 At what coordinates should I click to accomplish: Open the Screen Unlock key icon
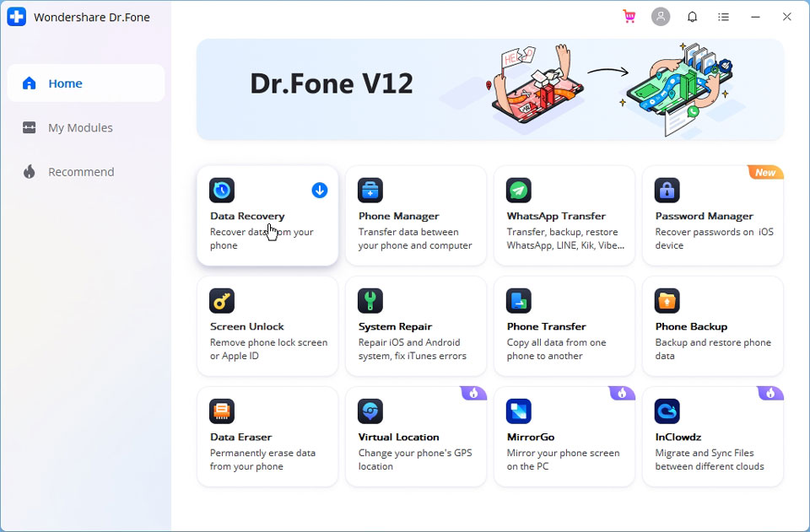coord(222,301)
